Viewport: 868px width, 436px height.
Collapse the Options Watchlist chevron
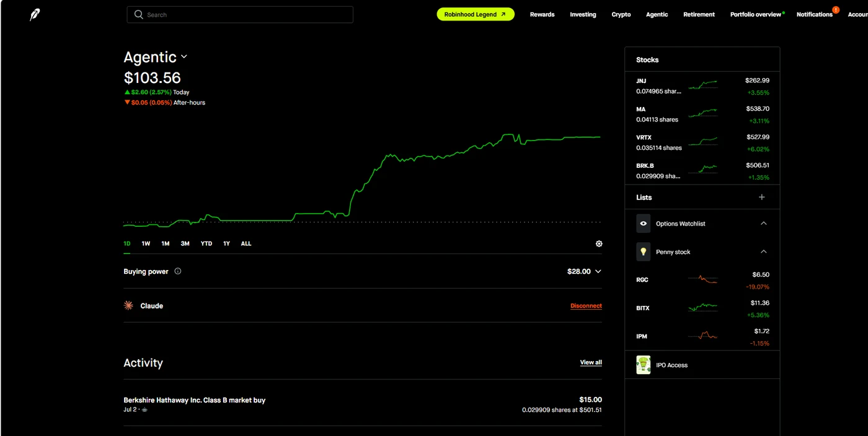coord(764,224)
